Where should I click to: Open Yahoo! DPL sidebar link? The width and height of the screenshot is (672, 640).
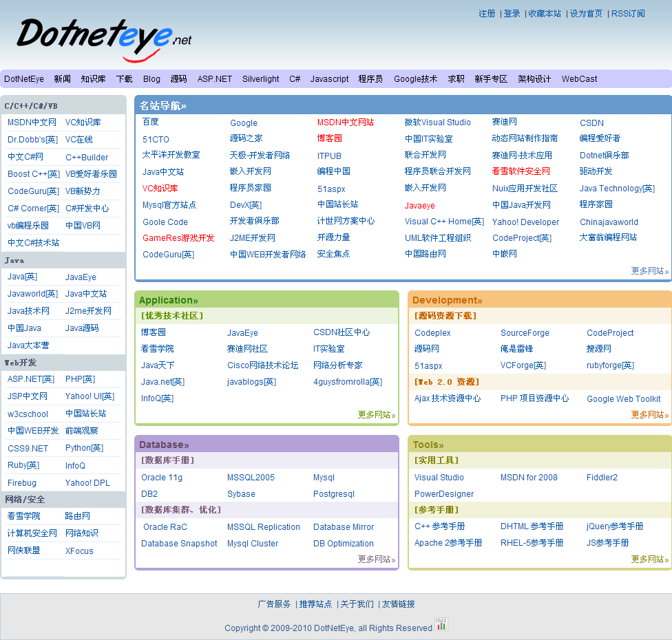(87, 483)
